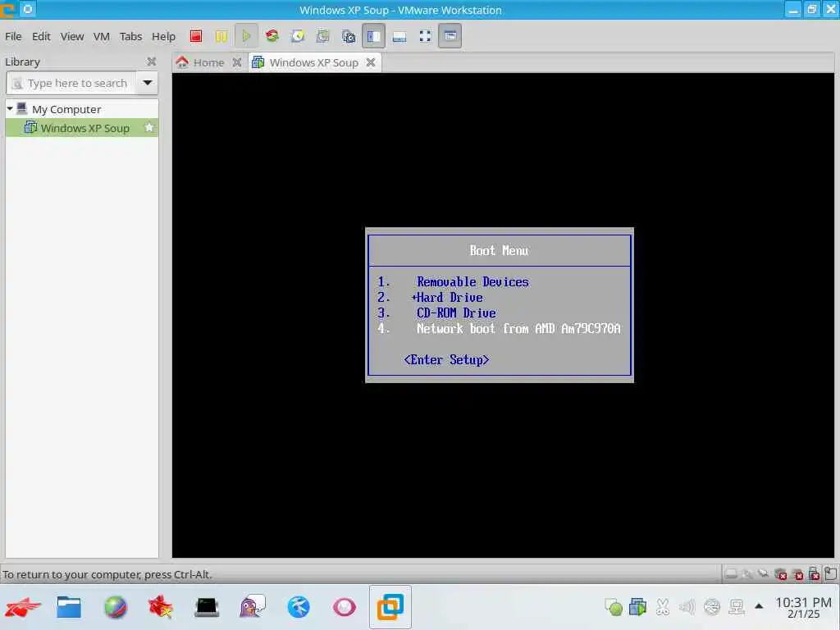840x630 pixels.
Task: Open the red bird start menu launcher
Action: click(x=22, y=607)
